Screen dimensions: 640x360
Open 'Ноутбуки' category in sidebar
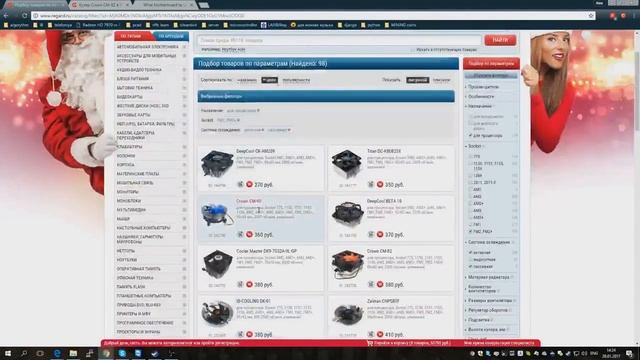coord(127,260)
